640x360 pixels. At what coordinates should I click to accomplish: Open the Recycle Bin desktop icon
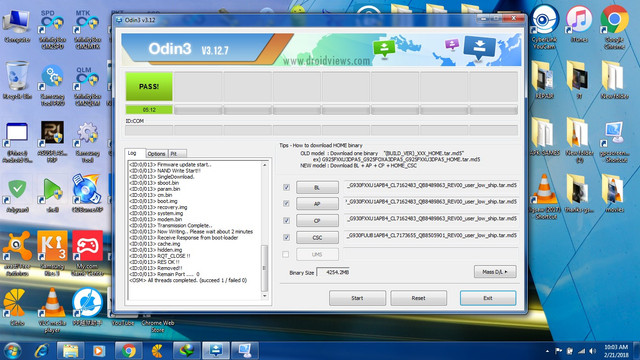[x=17, y=80]
